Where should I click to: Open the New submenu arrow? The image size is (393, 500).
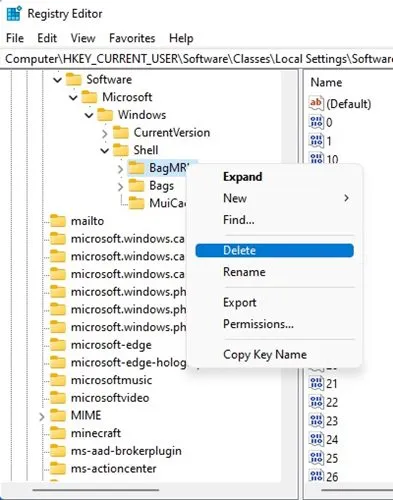(x=346, y=198)
